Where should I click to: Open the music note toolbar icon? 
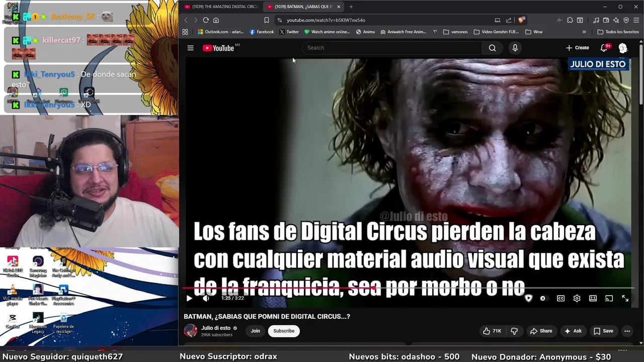[596, 20]
